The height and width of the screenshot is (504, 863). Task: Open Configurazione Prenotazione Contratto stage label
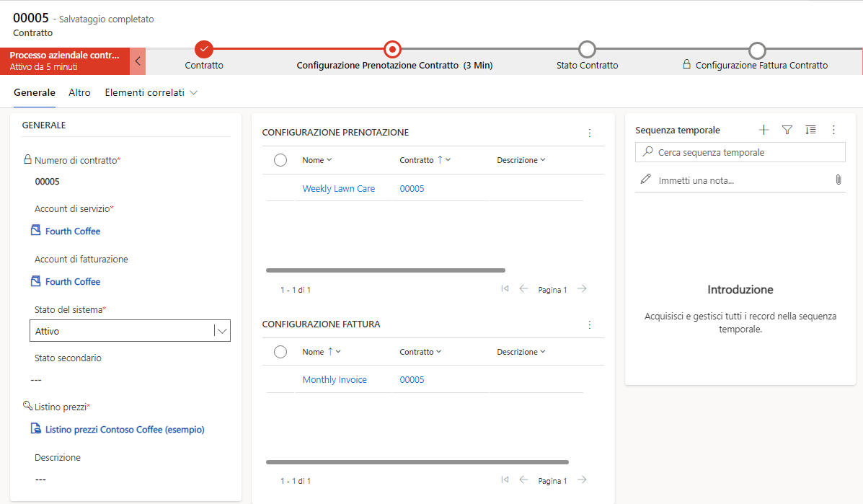click(x=394, y=66)
